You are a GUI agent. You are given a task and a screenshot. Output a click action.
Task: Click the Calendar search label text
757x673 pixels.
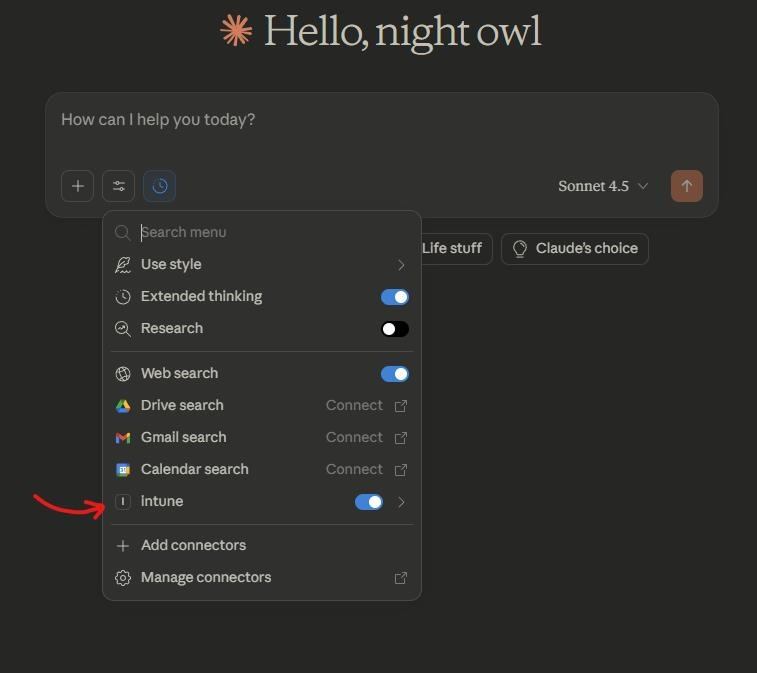pos(195,469)
